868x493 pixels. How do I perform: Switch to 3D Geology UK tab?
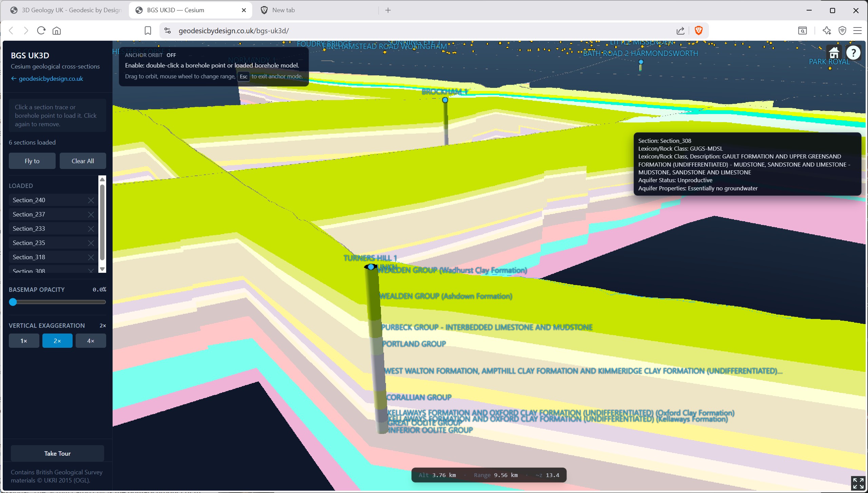point(66,10)
